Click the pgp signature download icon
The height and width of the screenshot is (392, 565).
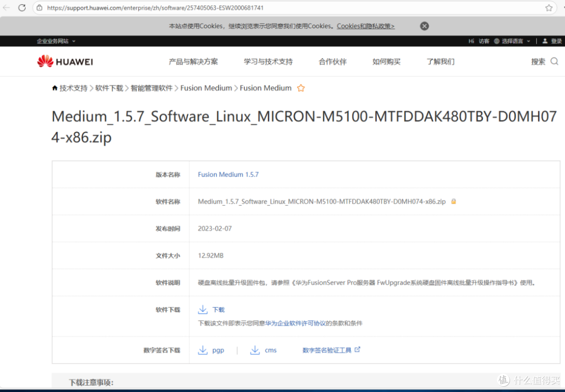[203, 350]
